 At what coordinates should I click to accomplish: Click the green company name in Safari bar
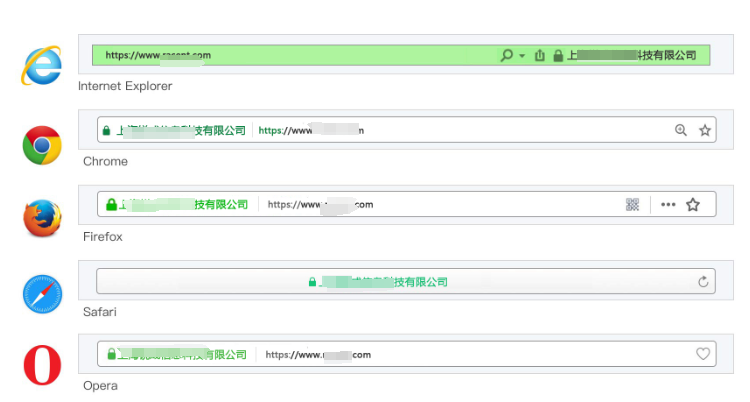coord(383,282)
